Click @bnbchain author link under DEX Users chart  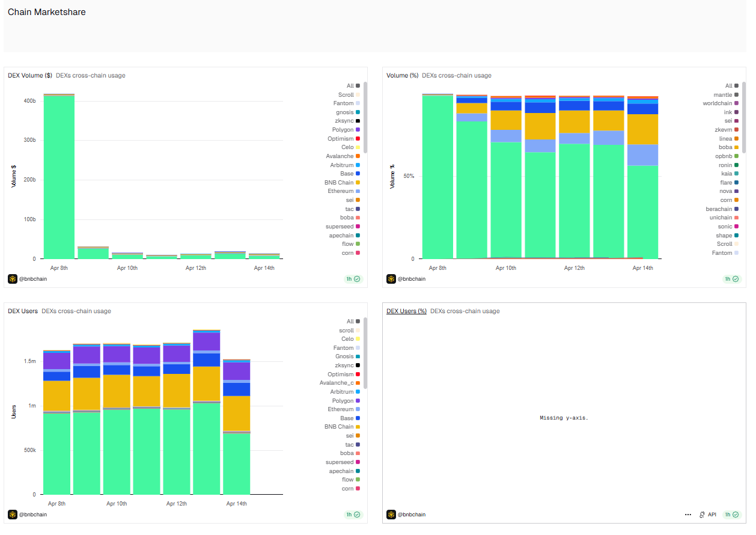[x=33, y=515]
